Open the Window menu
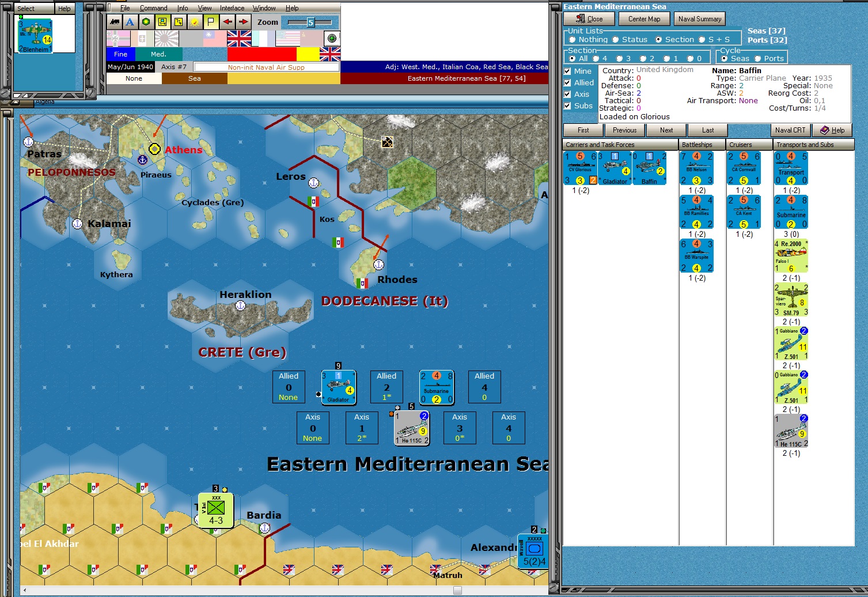The image size is (868, 597). pos(264,8)
